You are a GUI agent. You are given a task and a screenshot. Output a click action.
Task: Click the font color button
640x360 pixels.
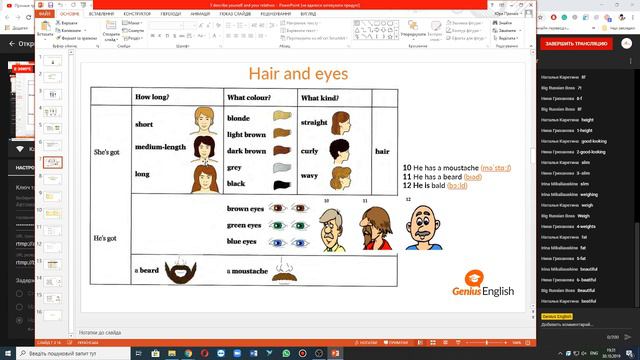click(x=214, y=36)
